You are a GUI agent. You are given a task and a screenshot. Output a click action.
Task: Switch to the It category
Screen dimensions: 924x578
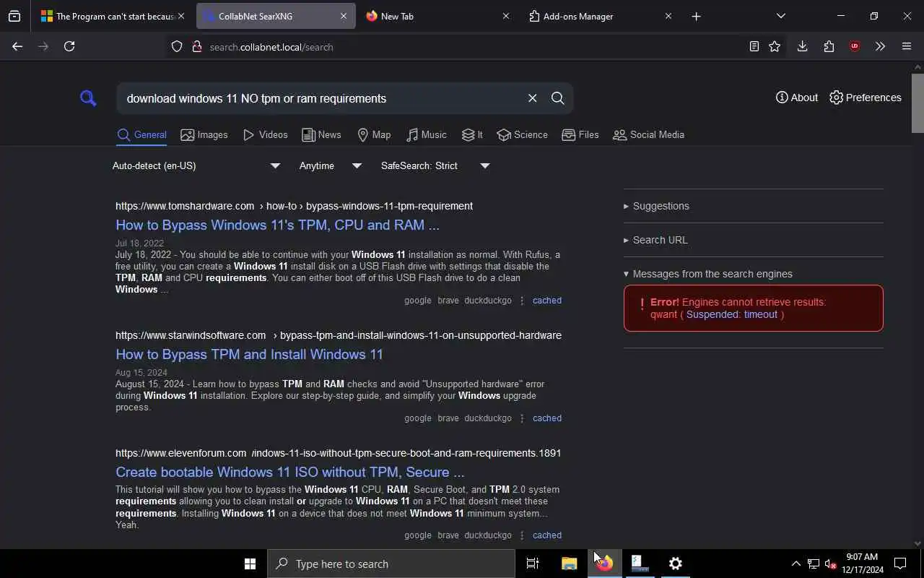473,135
